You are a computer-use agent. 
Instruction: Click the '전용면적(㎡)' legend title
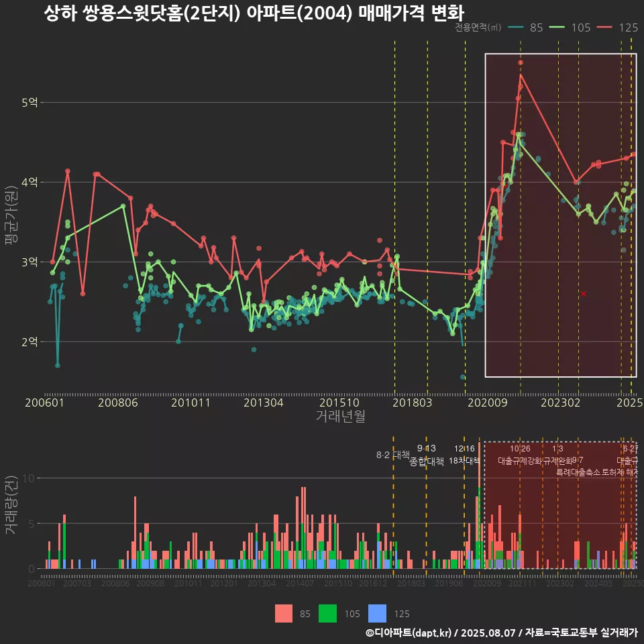pyautogui.click(x=478, y=27)
